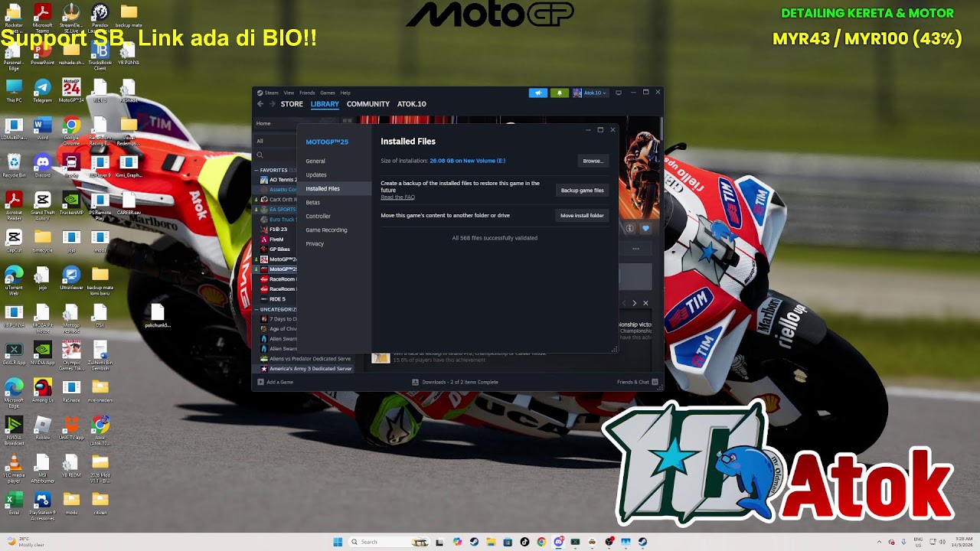980x551 pixels.
Task: Select General in MotoGP25 properties
Action: [315, 161]
